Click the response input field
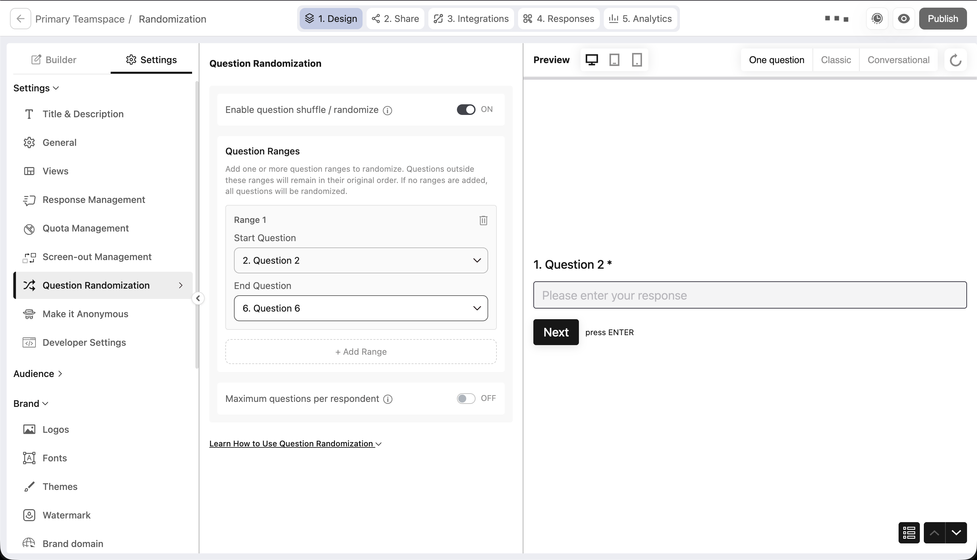 (x=750, y=295)
